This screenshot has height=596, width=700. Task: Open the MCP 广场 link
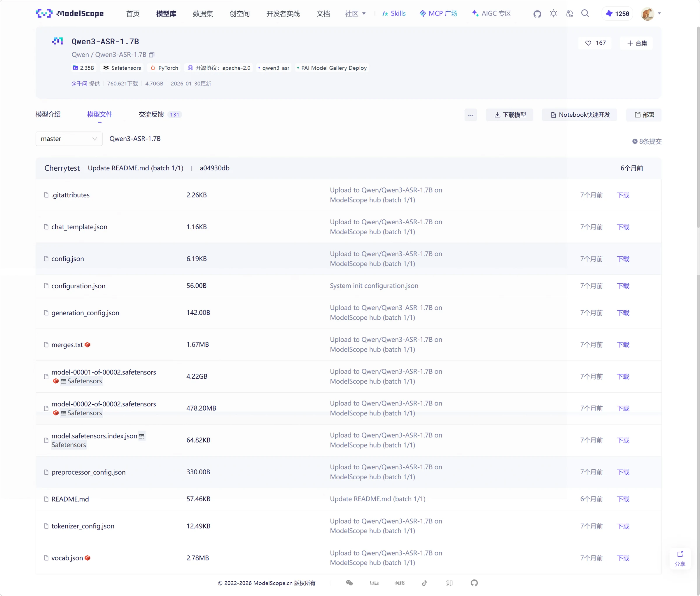tap(438, 13)
